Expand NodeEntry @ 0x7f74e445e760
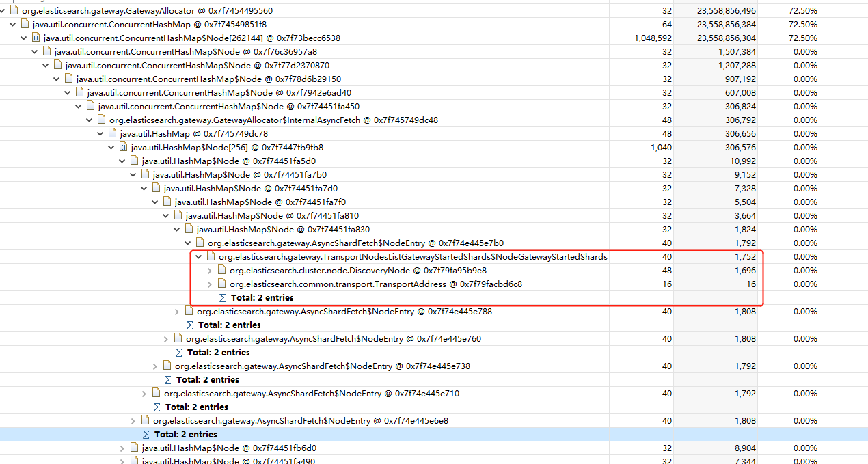Screen dimensions: 868x464 [166, 339]
